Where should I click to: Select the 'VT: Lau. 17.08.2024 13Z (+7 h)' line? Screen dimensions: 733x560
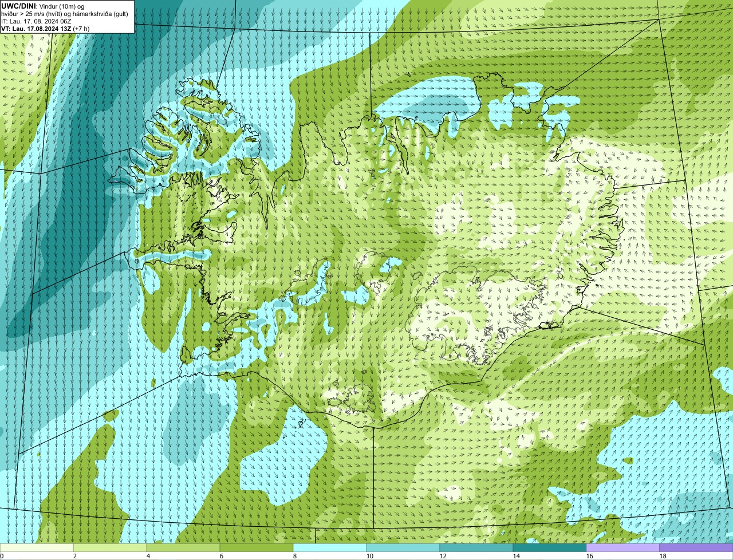click(45, 28)
